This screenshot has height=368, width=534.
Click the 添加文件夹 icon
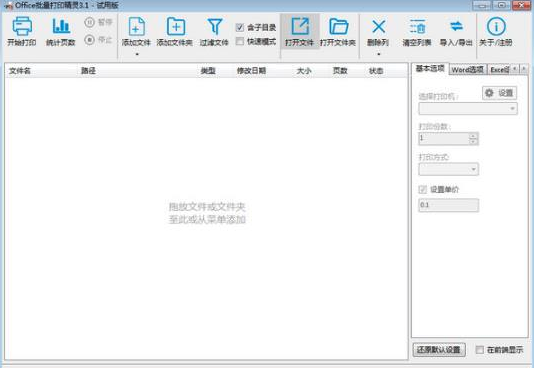coord(176,26)
